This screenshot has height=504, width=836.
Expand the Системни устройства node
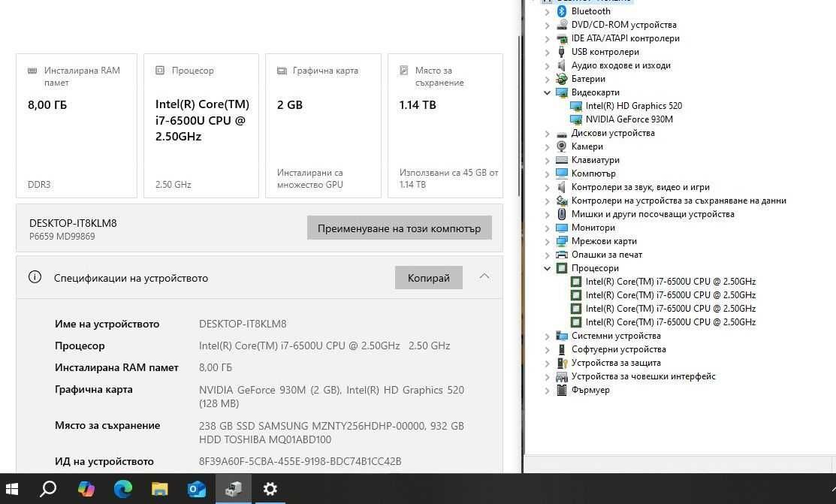click(547, 336)
